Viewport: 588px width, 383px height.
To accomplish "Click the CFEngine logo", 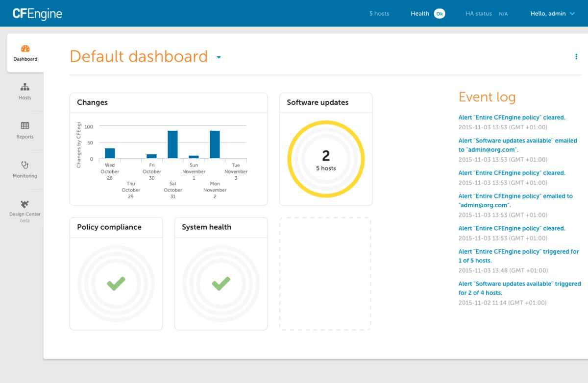I will [x=37, y=14].
